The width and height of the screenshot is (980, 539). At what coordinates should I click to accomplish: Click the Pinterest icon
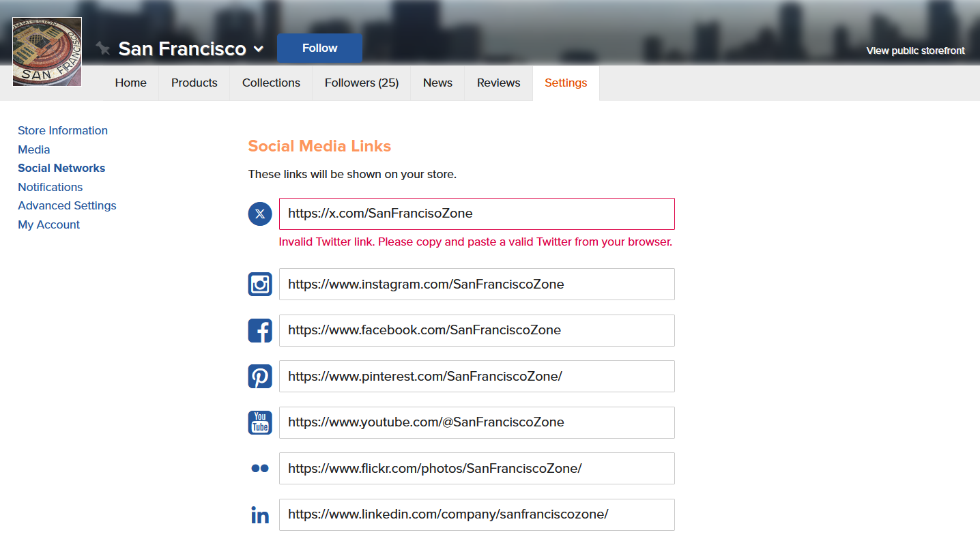coord(260,377)
